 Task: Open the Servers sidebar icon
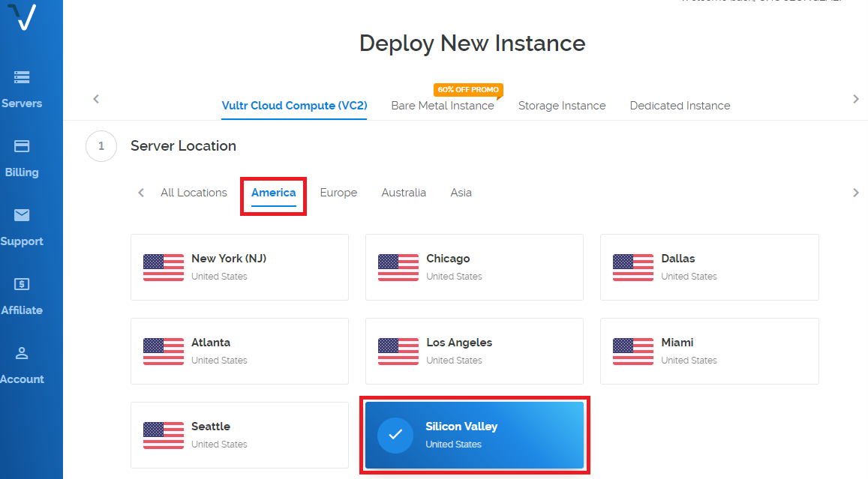[22, 77]
